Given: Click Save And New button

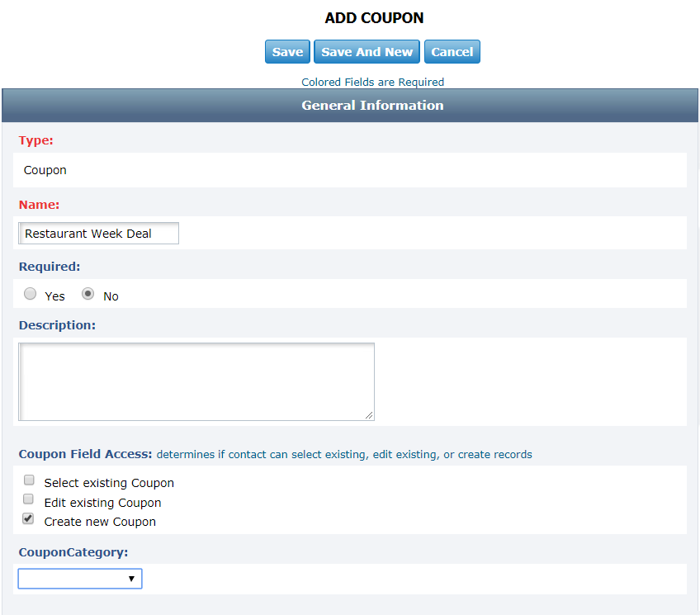Looking at the screenshot, I should tap(367, 52).
